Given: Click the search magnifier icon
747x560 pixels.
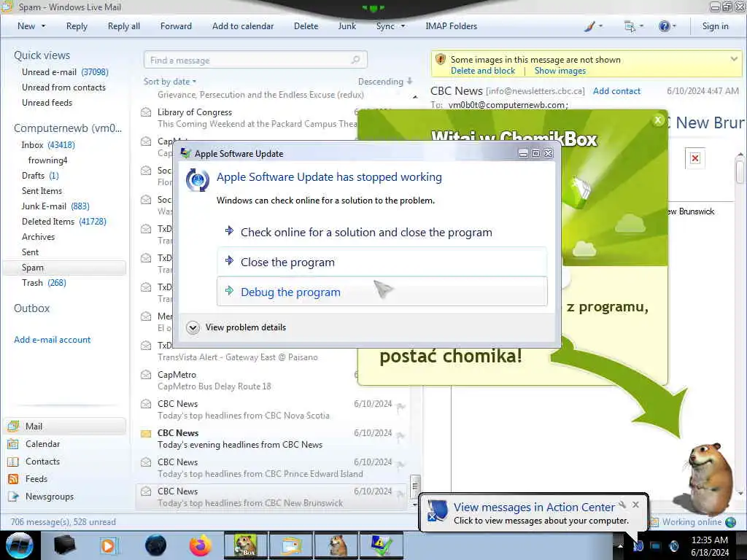Looking at the screenshot, I should pos(355,60).
